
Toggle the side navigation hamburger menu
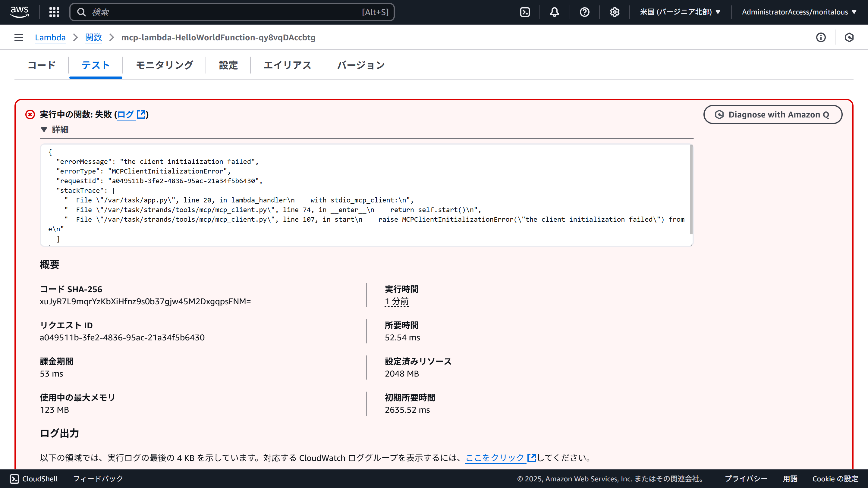click(19, 37)
